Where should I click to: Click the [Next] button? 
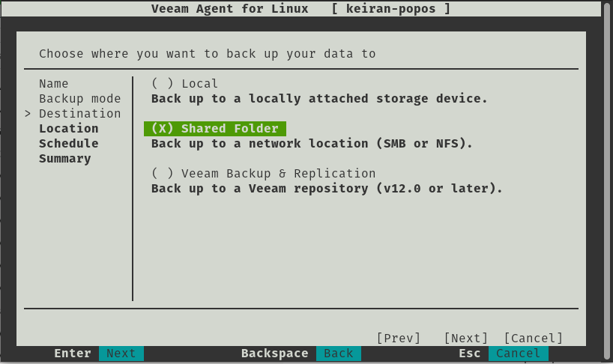[x=466, y=338]
